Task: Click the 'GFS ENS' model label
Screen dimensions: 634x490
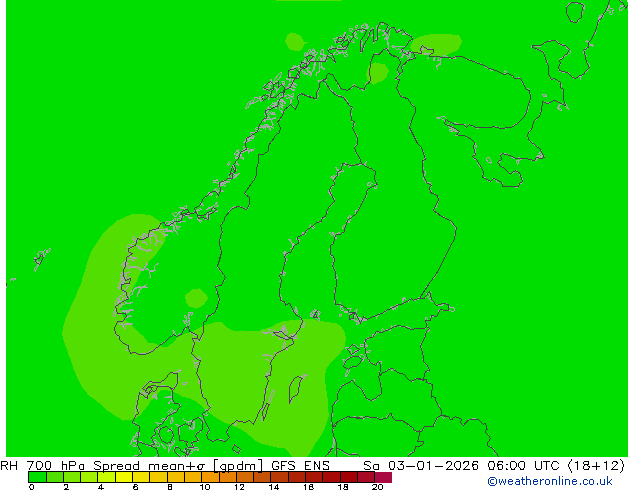Action: 300,465
